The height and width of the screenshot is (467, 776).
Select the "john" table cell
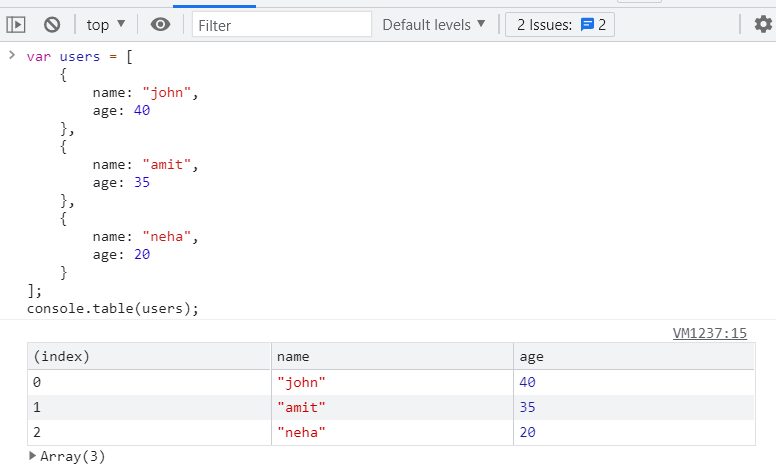click(392, 382)
